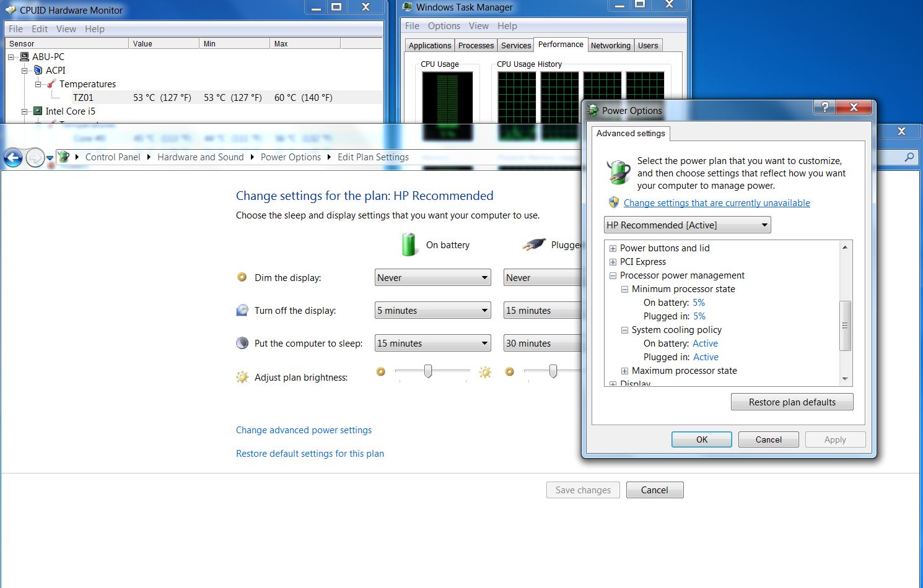Click the advanced settings list scrollbar thumb

(x=845, y=326)
